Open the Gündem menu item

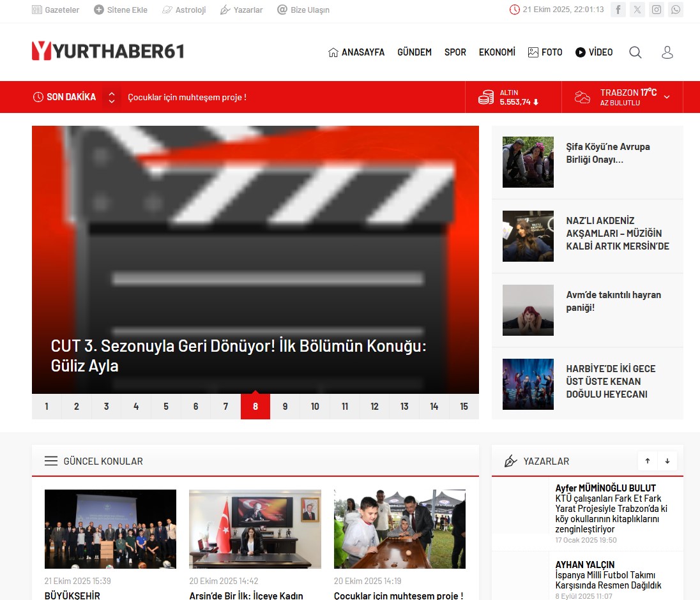click(x=415, y=52)
